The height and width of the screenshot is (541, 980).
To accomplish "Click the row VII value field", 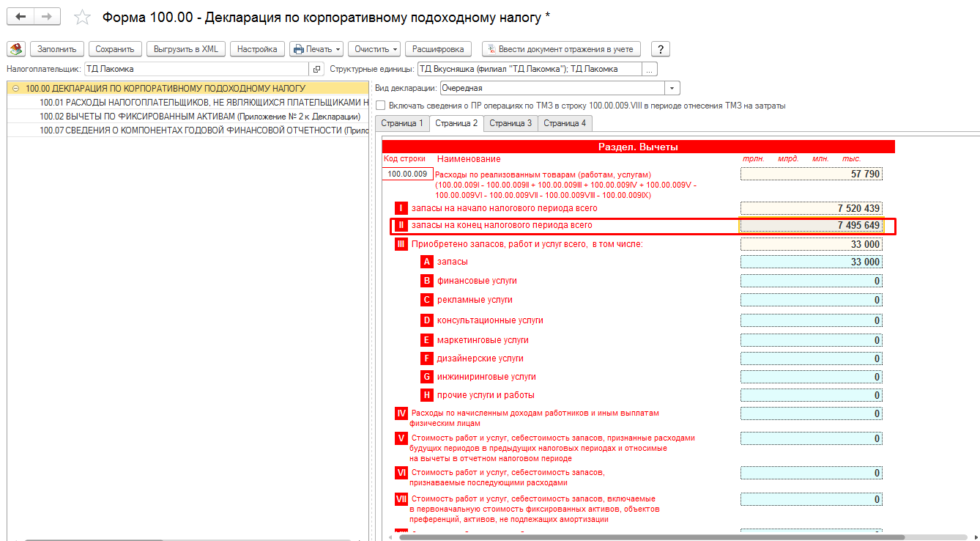I will coord(811,500).
